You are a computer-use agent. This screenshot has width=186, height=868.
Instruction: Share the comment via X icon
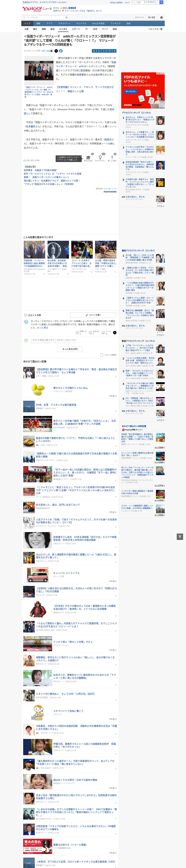(115, 332)
